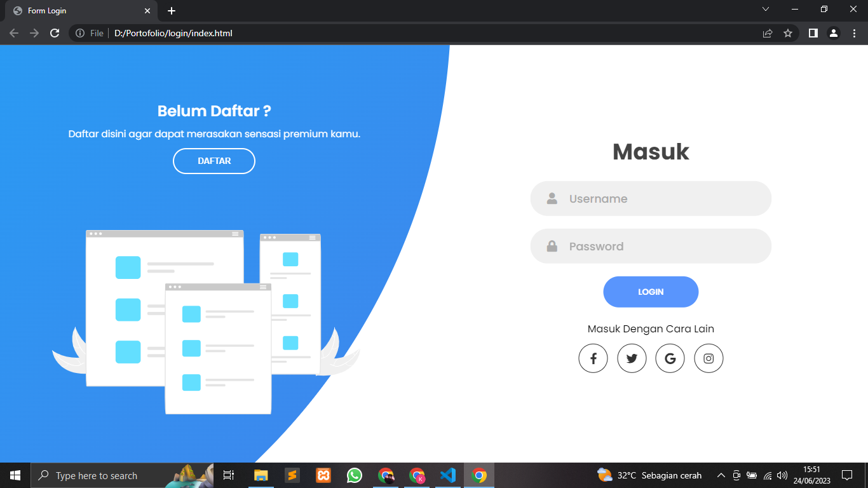The height and width of the screenshot is (488, 868).
Task: Click the share page icon in the address bar
Action: coord(768,33)
